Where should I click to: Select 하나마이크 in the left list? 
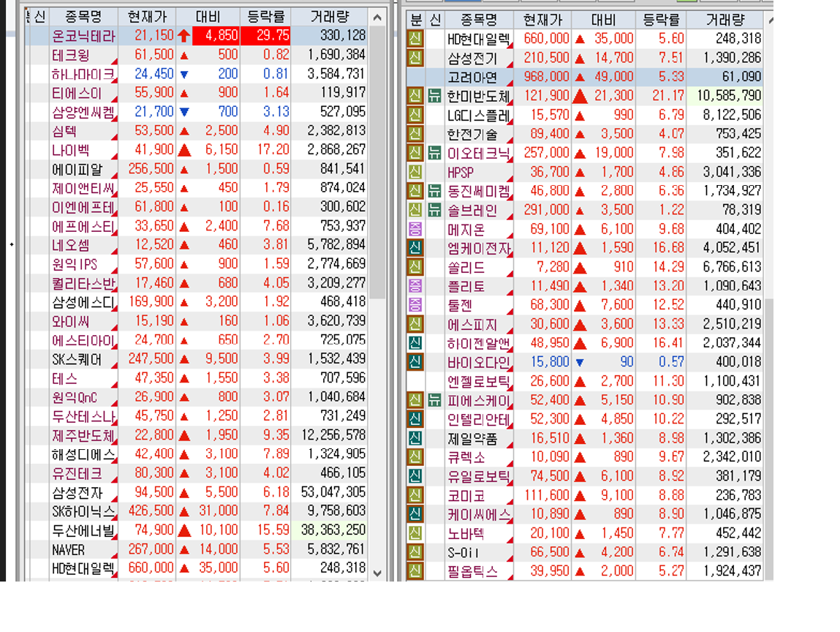pyautogui.click(x=196, y=74)
